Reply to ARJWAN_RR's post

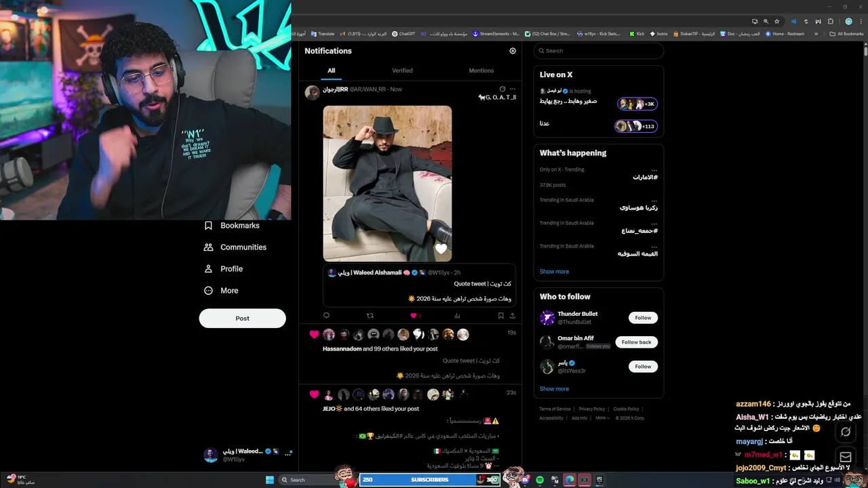coord(326,315)
